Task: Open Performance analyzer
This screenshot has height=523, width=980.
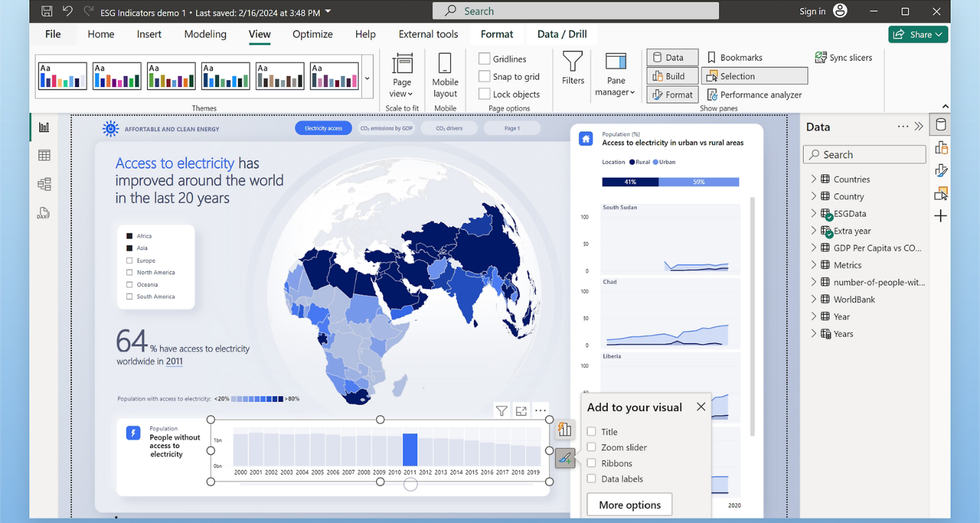Action: [x=755, y=95]
